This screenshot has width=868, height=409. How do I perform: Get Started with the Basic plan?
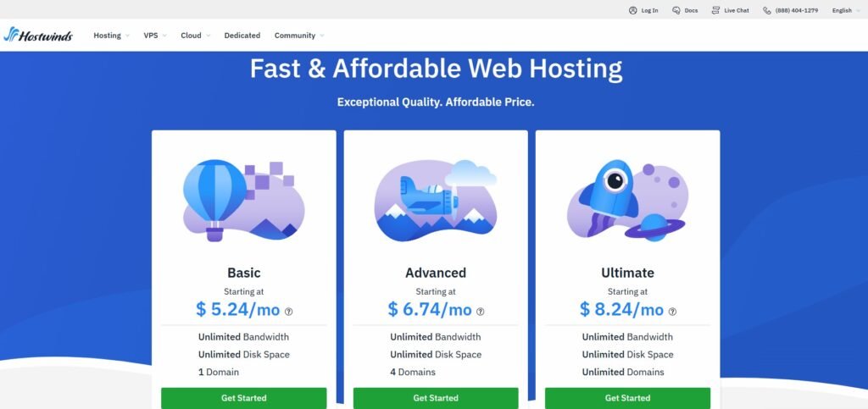pyautogui.click(x=243, y=398)
